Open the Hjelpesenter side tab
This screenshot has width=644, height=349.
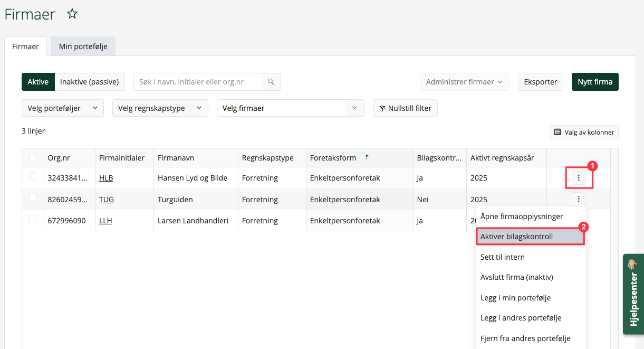pyautogui.click(x=633, y=294)
